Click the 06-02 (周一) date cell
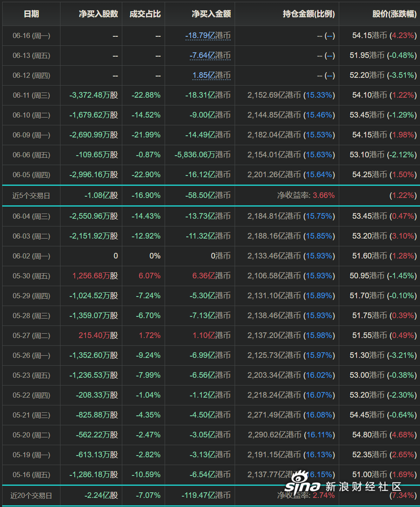The width and height of the screenshot is (420, 507). tap(32, 256)
